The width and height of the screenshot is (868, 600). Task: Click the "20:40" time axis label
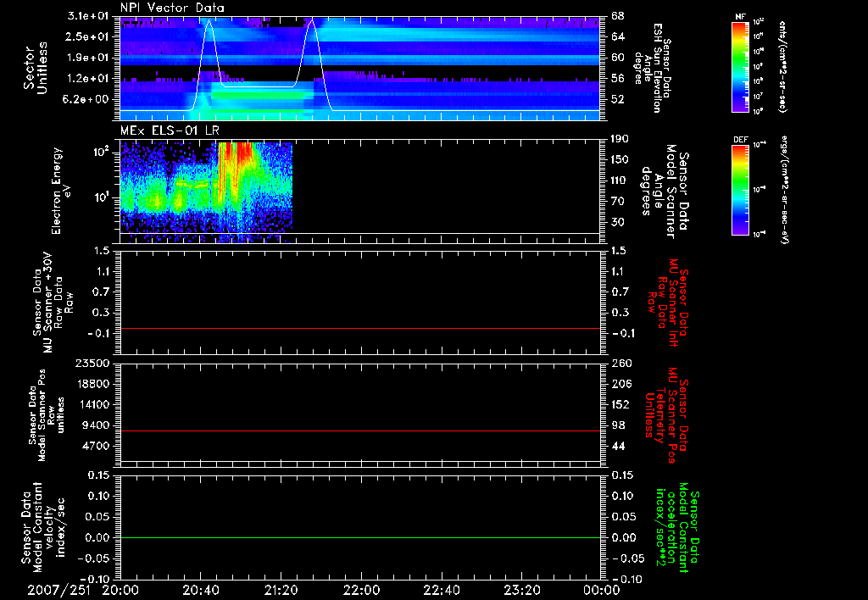pos(200,590)
